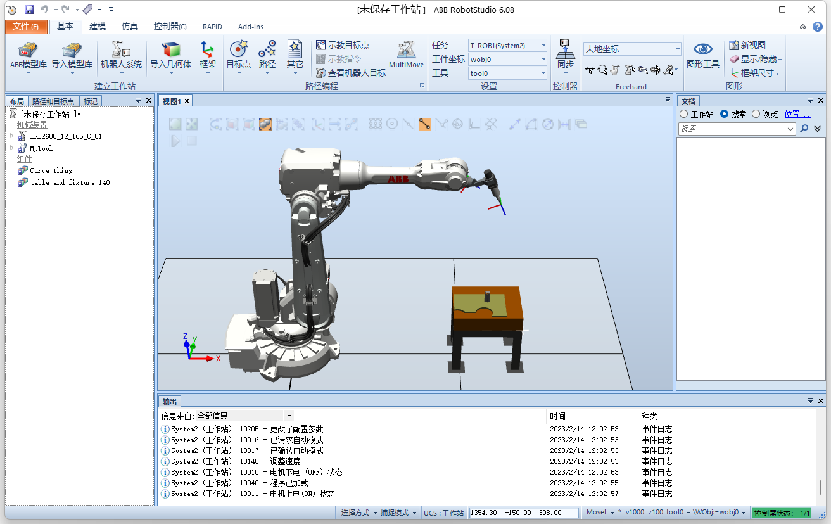Open the Show/Hide menu in ribbon
Image resolution: width=831 pixels, height=524 pixels.
(756, 59)
